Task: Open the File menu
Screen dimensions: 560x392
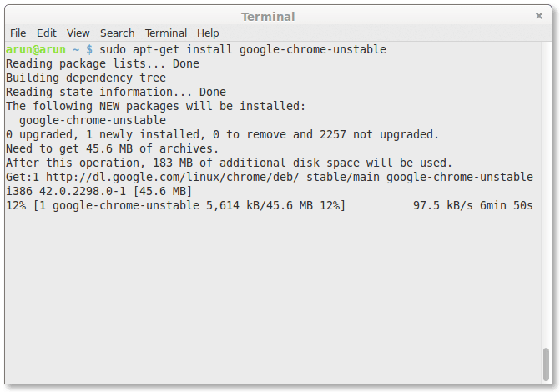Action: 18,33
